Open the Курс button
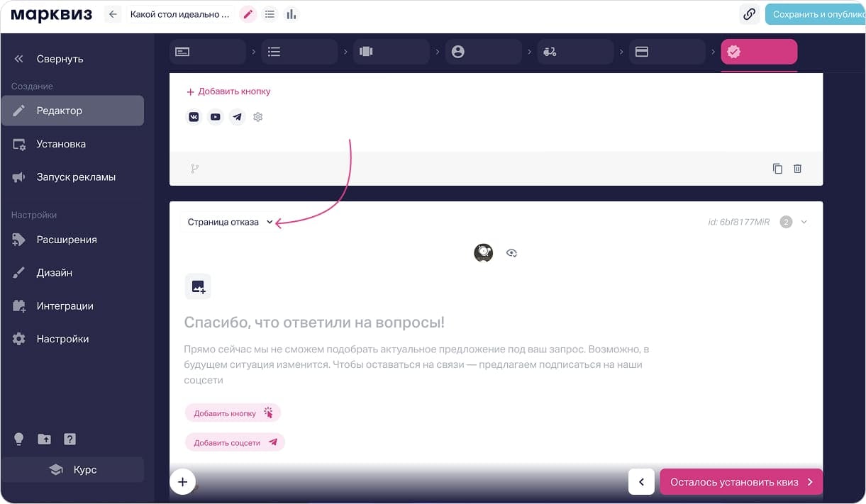Viewport: 866px width, 504px height. click(x=72, y=470)
